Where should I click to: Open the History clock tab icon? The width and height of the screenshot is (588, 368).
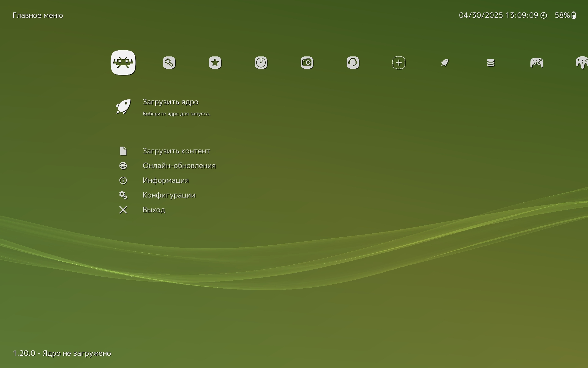pos(261,63)
